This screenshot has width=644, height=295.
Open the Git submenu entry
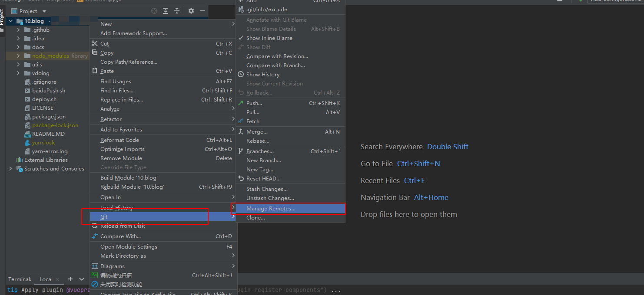point(163,216)
